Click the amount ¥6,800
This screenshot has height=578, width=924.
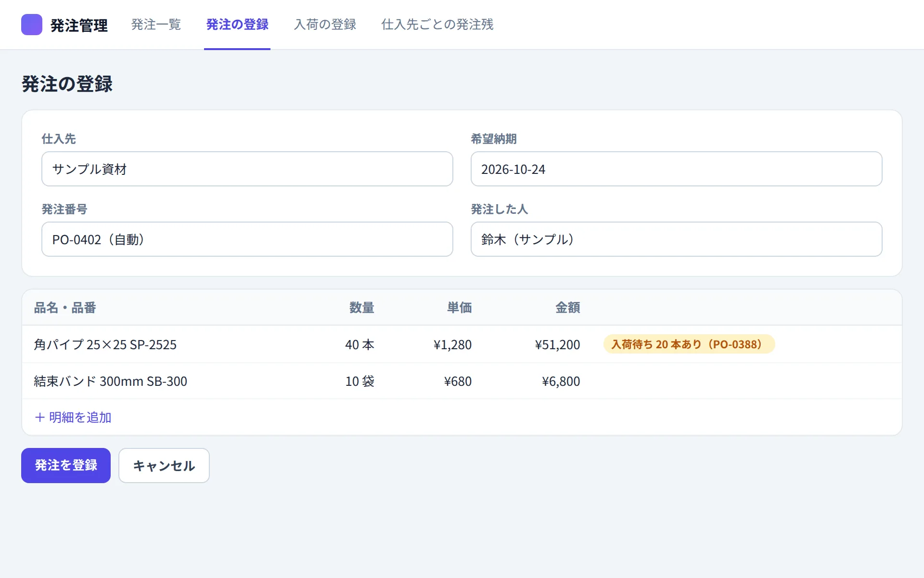click(x=561, y=381)
